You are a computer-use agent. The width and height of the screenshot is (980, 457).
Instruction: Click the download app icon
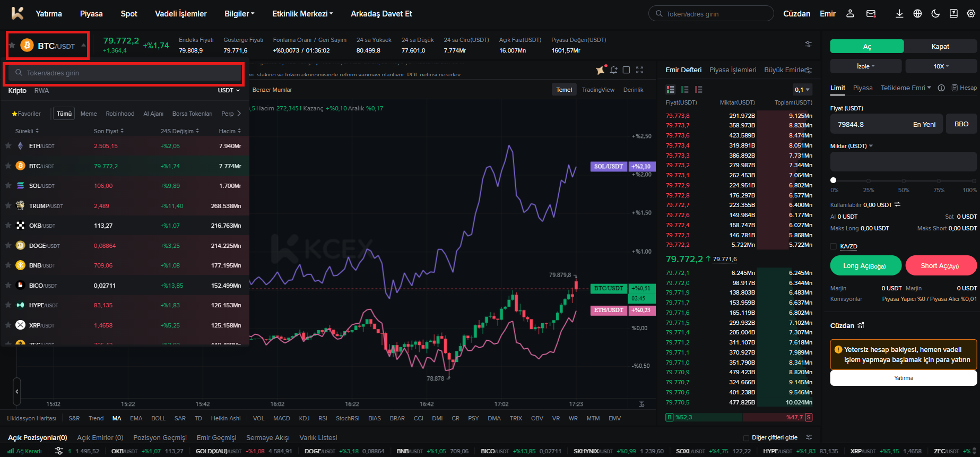(899, 14)
